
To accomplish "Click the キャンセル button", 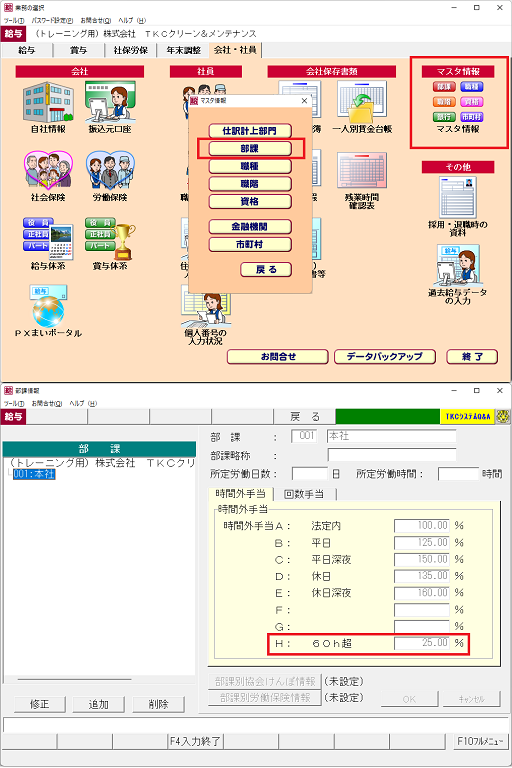I will (471, 699).
